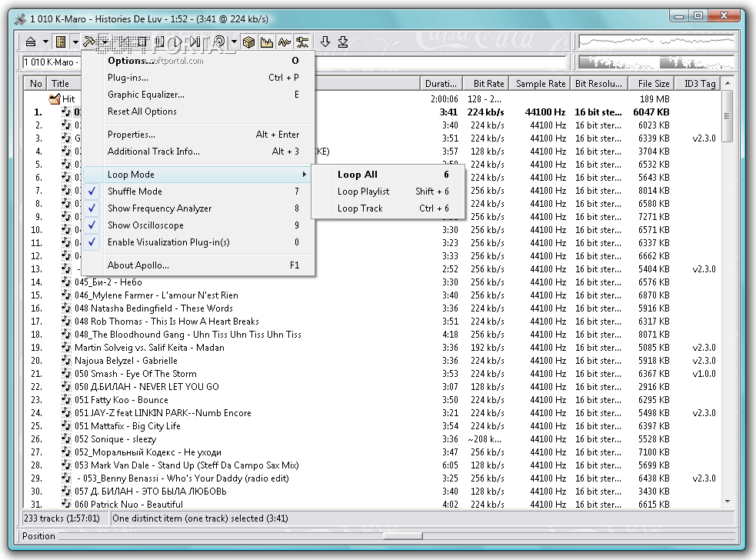The image size is (756, 560).
Task: Open Plug-ins... menu entry
Action: coord(198,78)
